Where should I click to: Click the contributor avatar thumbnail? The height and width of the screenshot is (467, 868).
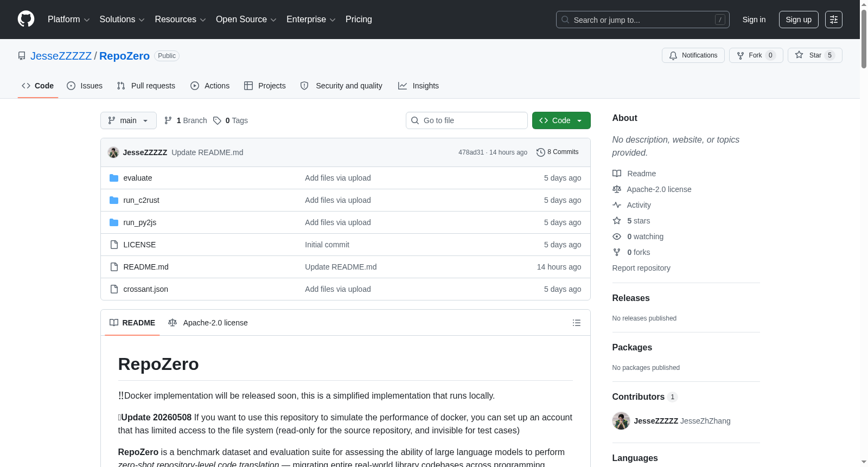(621, 421)
